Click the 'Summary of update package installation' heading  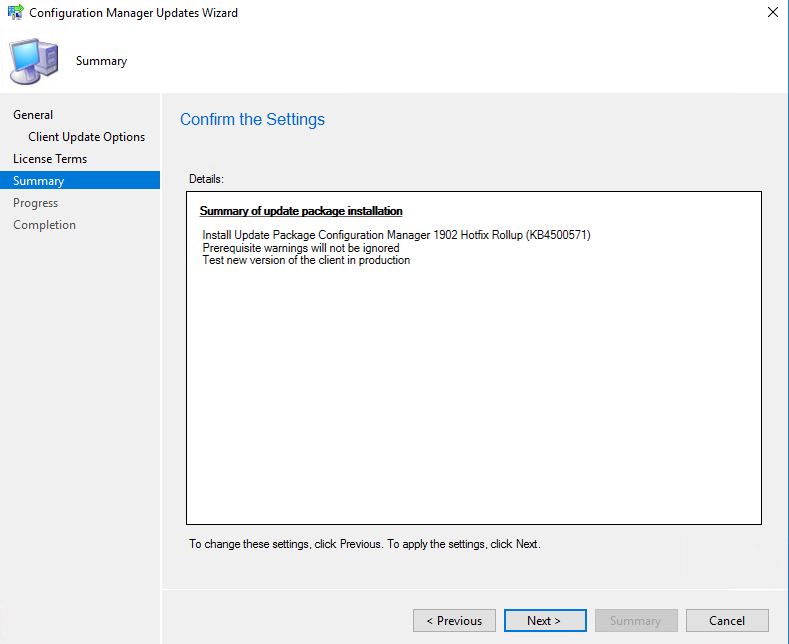tap(301, 211)
